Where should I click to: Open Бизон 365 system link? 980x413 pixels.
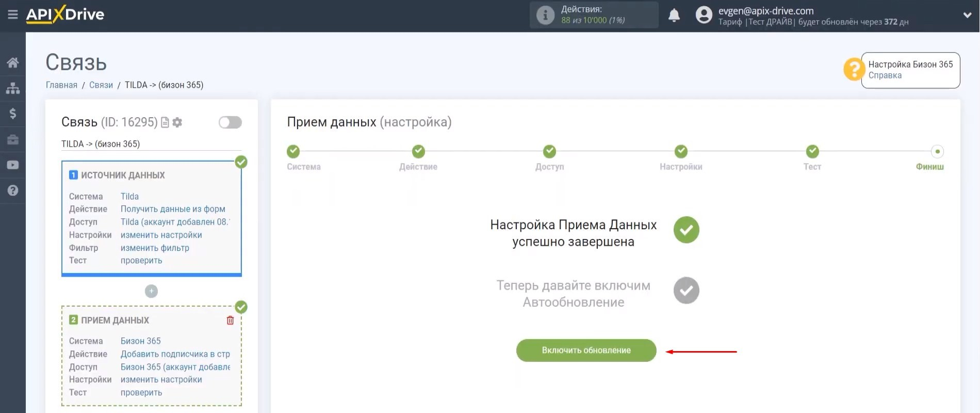pos(141,341)
